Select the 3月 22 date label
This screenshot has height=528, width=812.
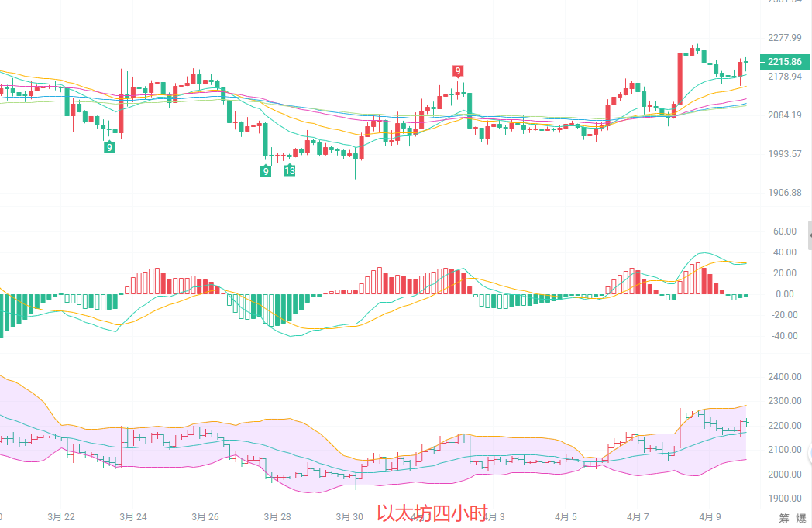click(60, 516)
